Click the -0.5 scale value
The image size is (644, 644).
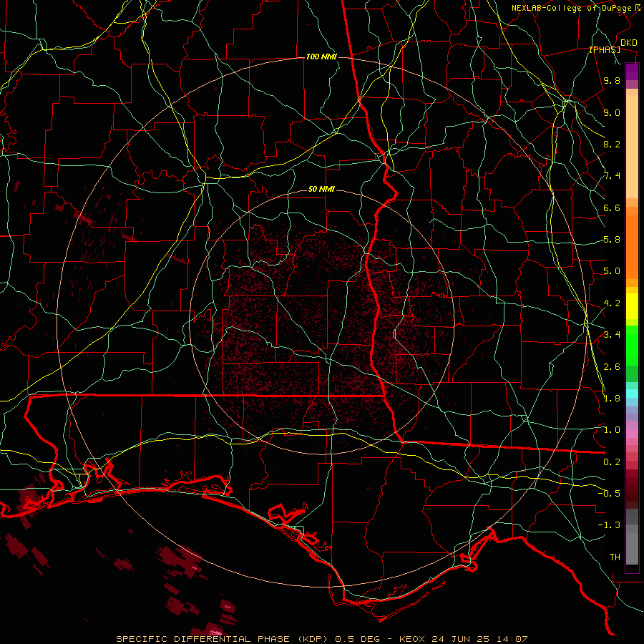point(609,493)
